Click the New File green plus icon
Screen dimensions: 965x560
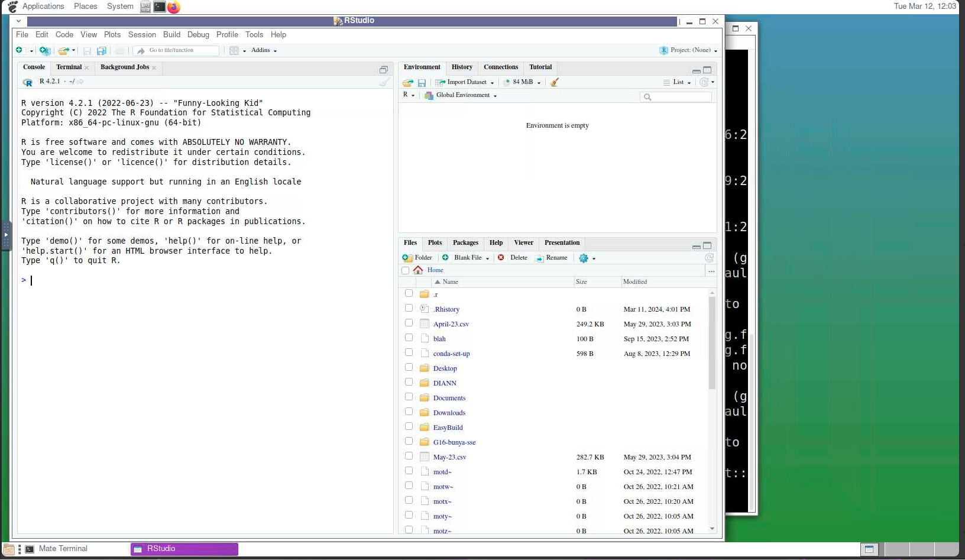(x=20, y=50)
